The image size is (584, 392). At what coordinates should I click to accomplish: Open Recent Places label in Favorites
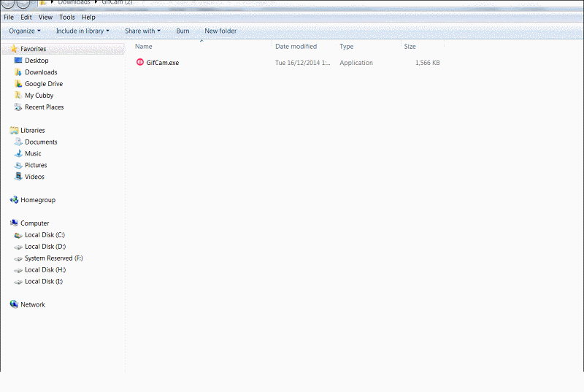coord(44,107)
